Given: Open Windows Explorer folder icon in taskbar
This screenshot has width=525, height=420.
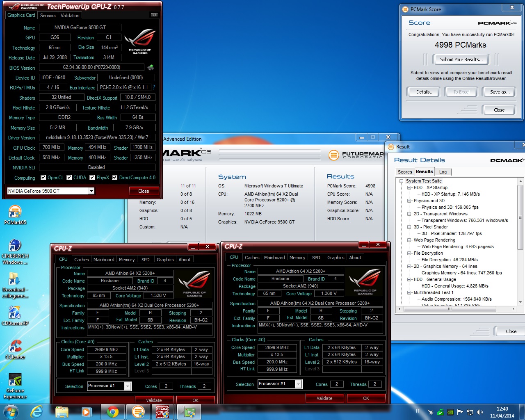Looking at the screenshot, I should (x=62, y=412).
